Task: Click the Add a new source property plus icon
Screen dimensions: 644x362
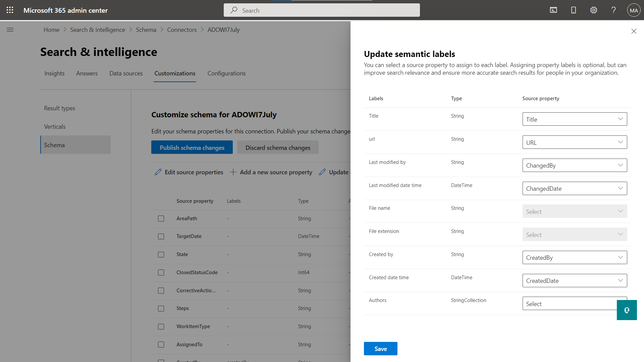Action: 233,172
